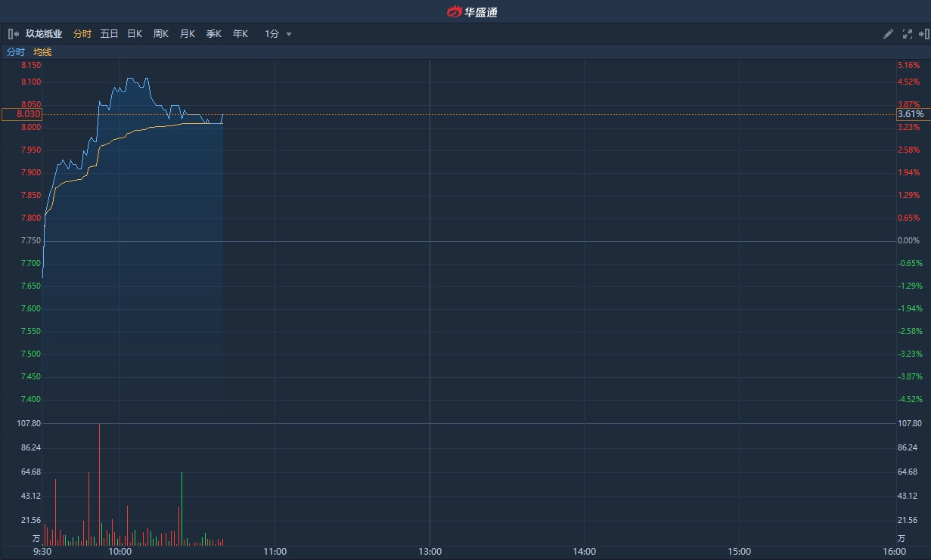
Task: Click the 玖龙纸业 stock name
Action: (x=44, y=34)
